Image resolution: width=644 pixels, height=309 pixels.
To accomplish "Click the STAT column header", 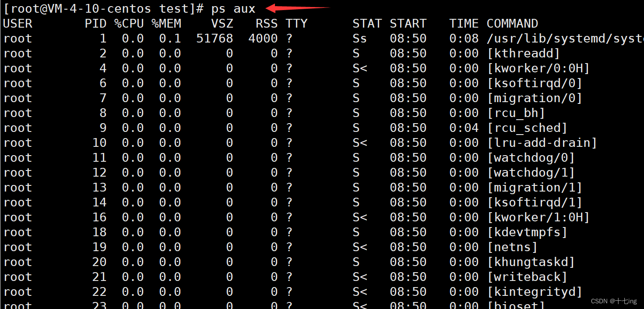I will [367, 24].
